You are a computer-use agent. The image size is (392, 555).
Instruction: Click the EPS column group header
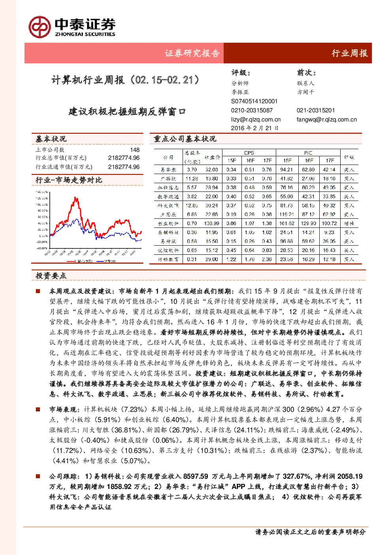[x=249, y=153]
